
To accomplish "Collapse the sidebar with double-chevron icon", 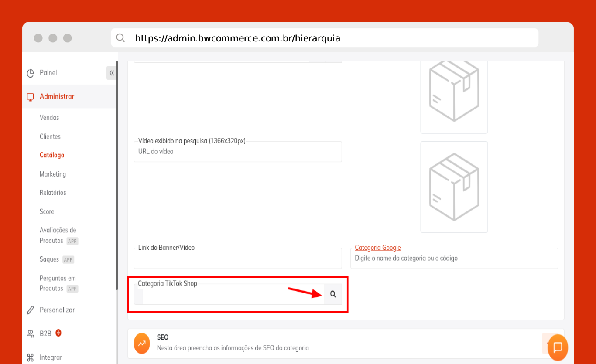I will (112, 73).
